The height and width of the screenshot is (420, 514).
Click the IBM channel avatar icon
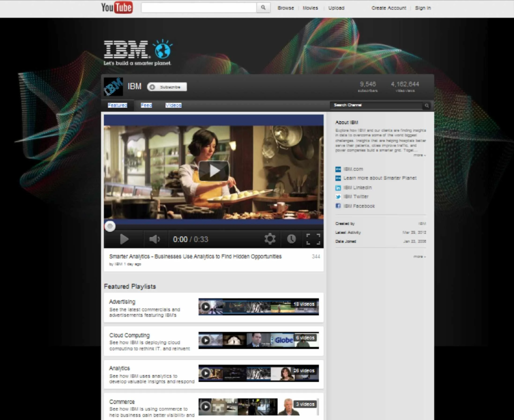point(113,87)
